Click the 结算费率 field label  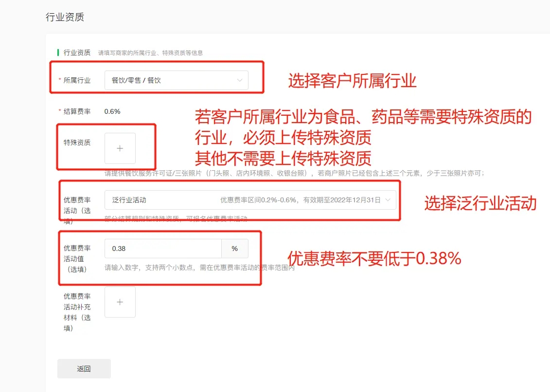click(x=77, y=111)
